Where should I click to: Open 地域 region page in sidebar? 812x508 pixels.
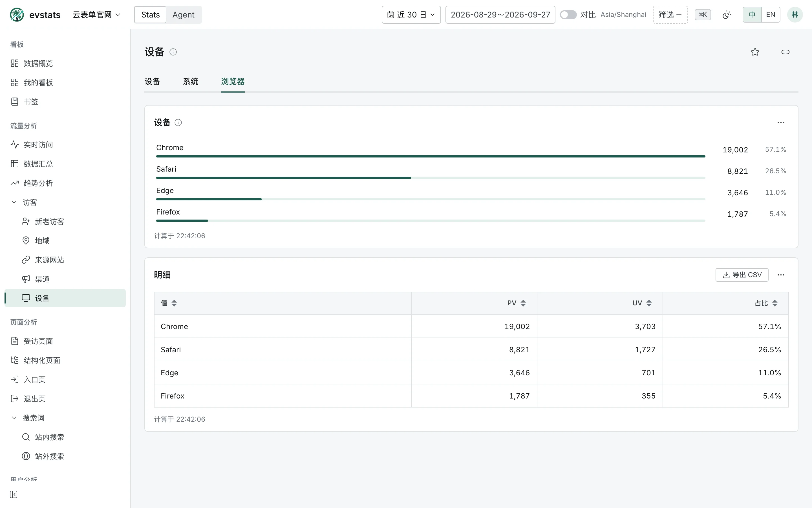[65, 240]
